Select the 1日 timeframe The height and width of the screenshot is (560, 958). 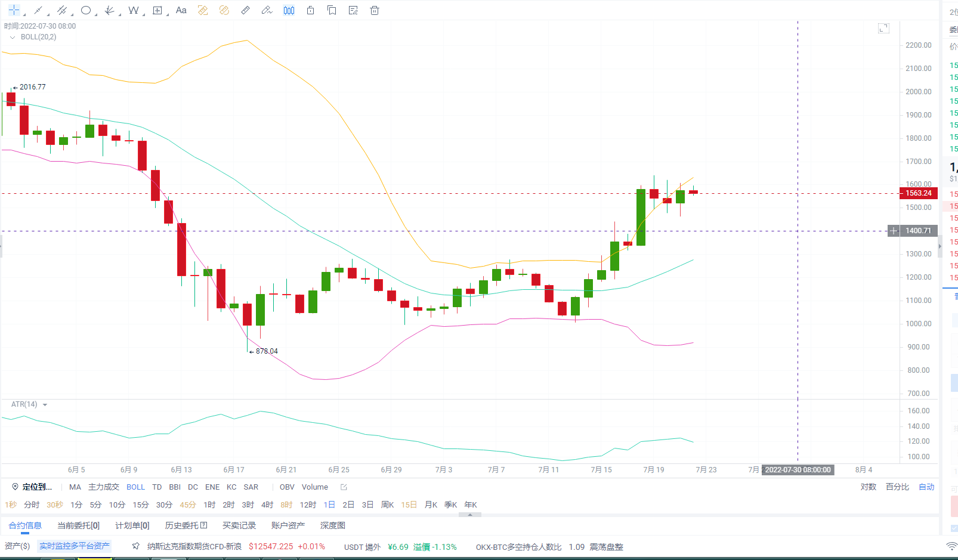(329, 505)
